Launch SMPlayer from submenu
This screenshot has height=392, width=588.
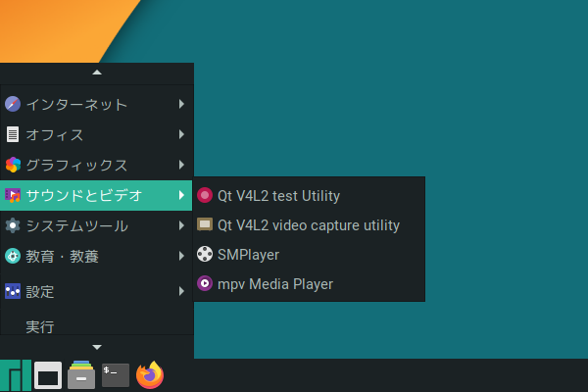(x=310, y=254)
